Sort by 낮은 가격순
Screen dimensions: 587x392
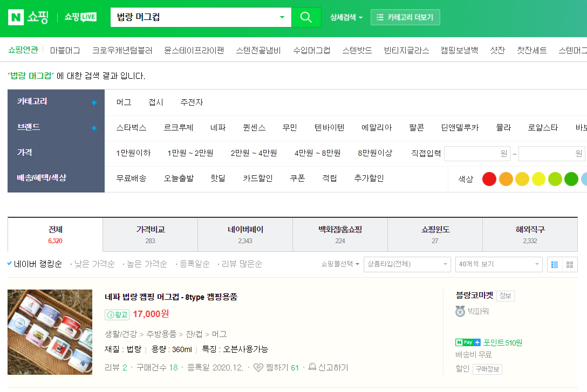click(95, 264)
